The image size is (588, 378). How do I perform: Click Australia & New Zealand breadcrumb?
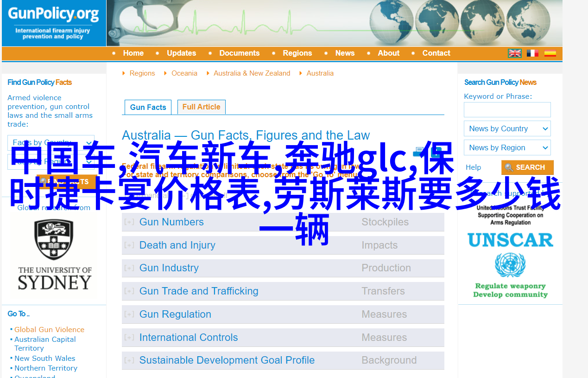click(252, 73)
